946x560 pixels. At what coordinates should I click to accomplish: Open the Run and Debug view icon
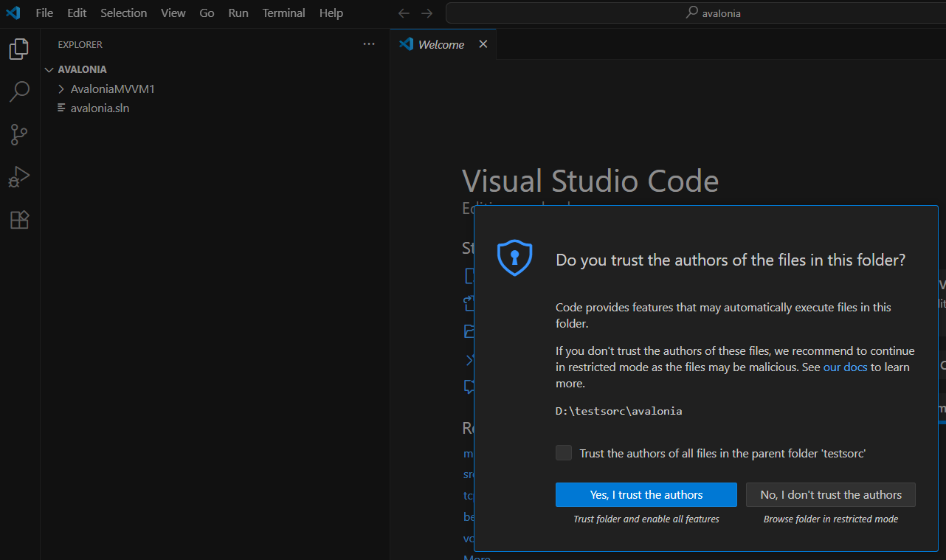pyautogui.click(x=19, y=177)
